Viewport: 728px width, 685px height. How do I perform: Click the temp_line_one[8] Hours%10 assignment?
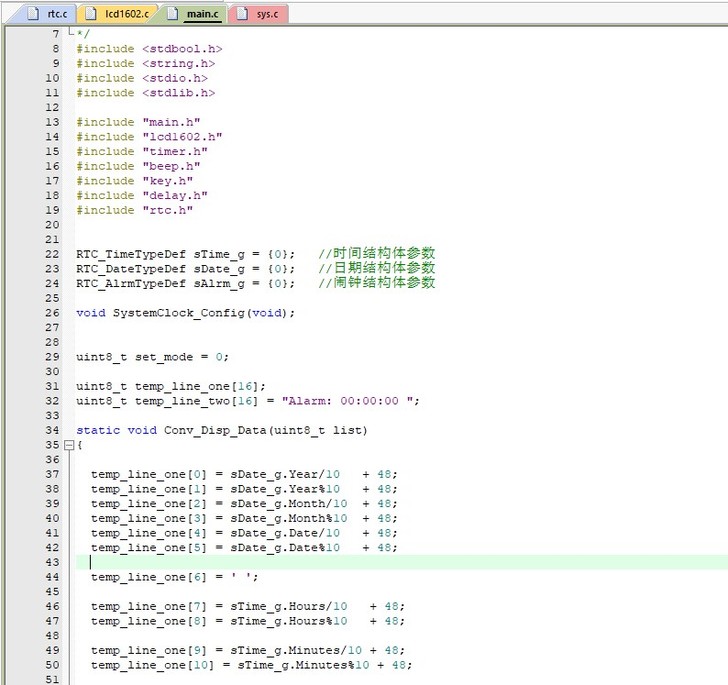tap(248, 621)
